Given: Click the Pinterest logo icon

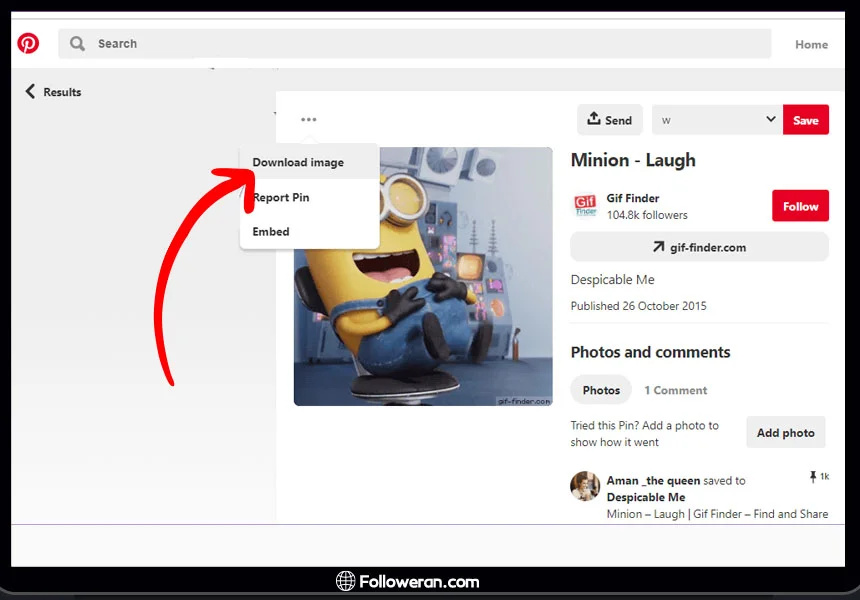Looking at the screenshot, I should point(28,43).
